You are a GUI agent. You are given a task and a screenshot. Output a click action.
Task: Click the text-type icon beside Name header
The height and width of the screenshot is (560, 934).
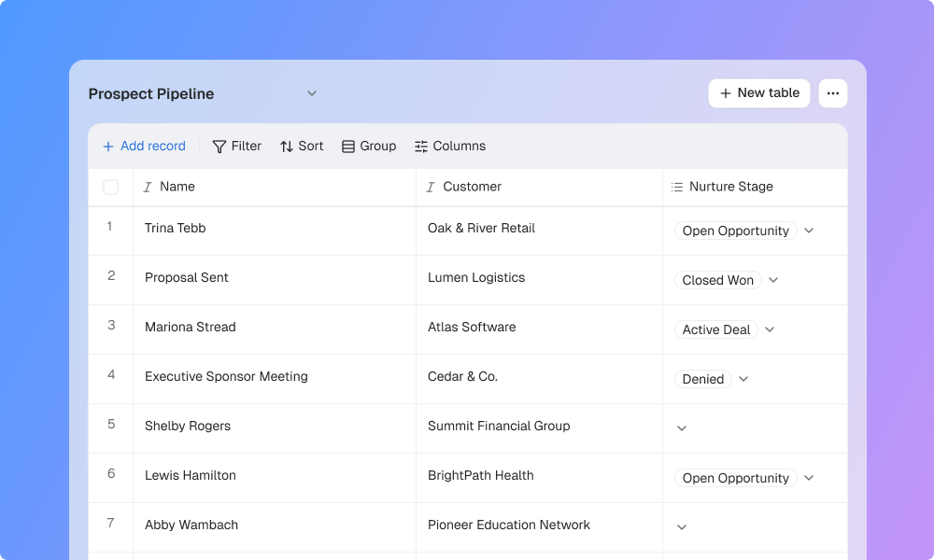(148, 187)
